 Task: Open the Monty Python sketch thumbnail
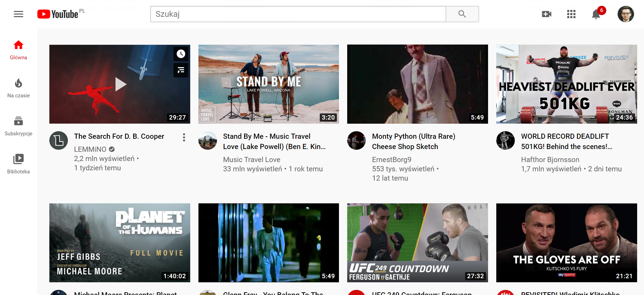point(417,84)
